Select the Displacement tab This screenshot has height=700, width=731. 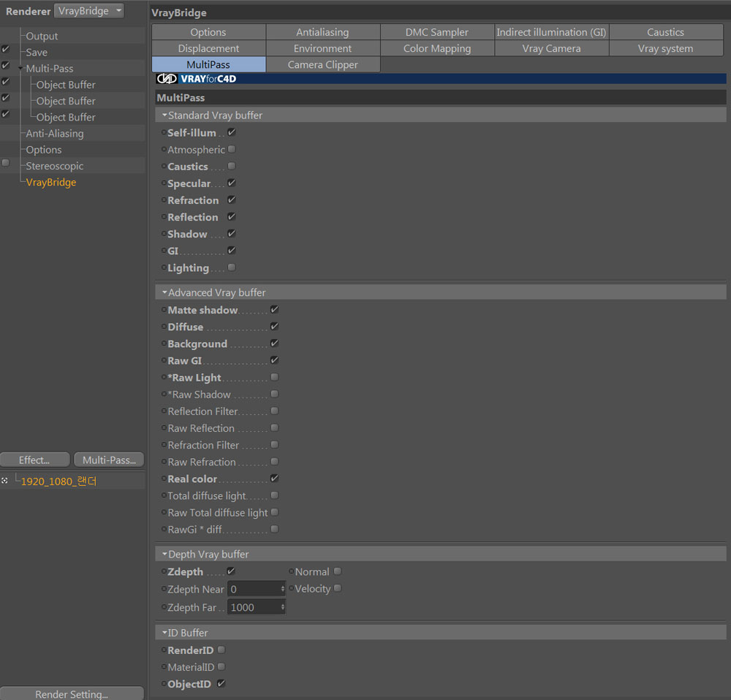pyautogui.click(x=208, y=48)
